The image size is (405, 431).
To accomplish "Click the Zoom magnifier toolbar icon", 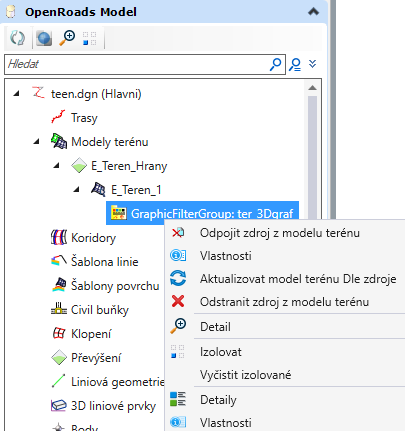I will 67,38.
